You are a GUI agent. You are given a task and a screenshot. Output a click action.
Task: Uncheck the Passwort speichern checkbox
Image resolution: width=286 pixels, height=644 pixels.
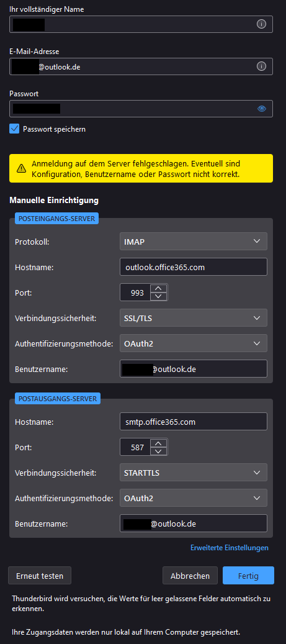tap(14, 129)
